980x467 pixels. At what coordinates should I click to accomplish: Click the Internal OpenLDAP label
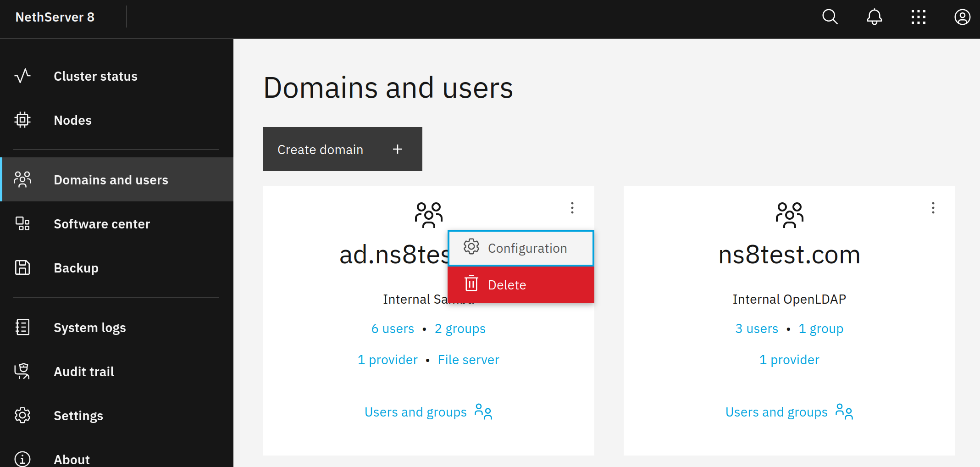coord(789,299)
